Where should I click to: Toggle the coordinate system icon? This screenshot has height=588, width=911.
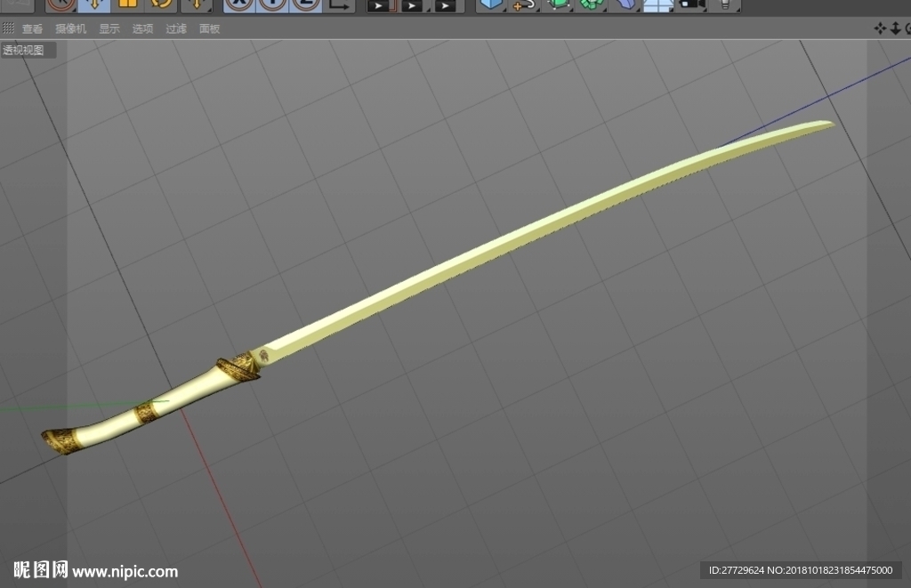339,5
